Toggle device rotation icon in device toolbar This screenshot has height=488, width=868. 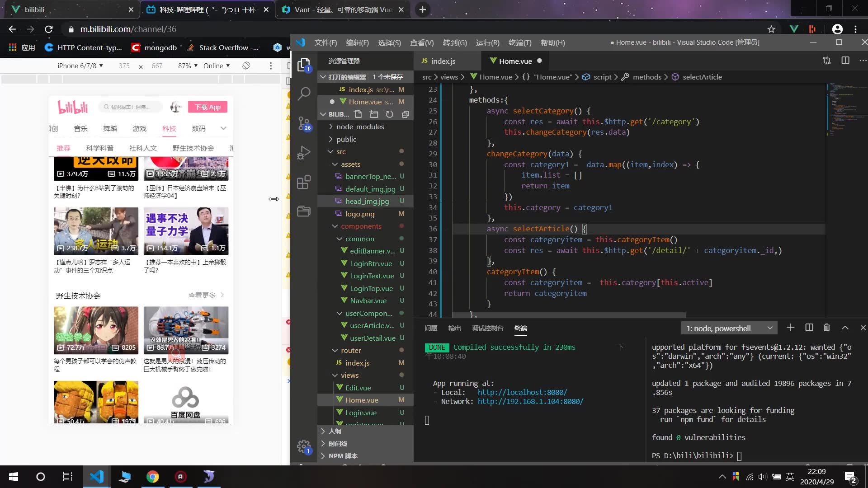[x=246, y=66]
